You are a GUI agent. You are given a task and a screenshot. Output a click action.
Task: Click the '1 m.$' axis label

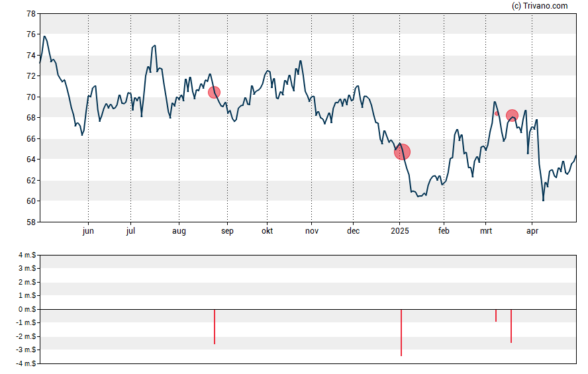point(27,295)
